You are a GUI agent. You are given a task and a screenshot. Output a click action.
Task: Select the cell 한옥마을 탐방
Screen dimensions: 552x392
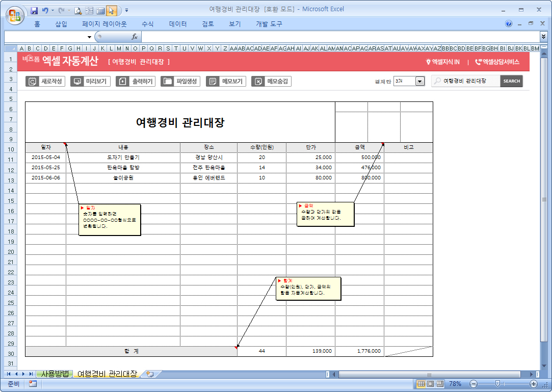[123, 168]
